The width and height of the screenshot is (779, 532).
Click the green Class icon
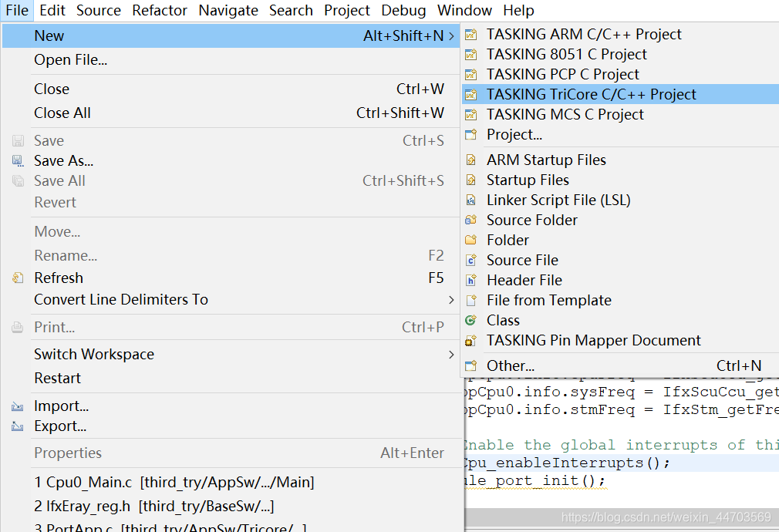pos(470,321)
